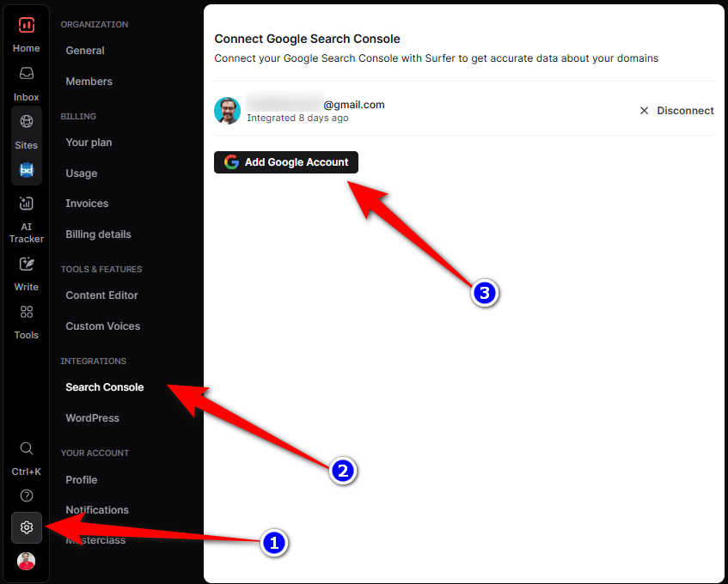Open the Tools section
Image resolution: width=728 pixels, height=584 pixels.
[26, 319]
